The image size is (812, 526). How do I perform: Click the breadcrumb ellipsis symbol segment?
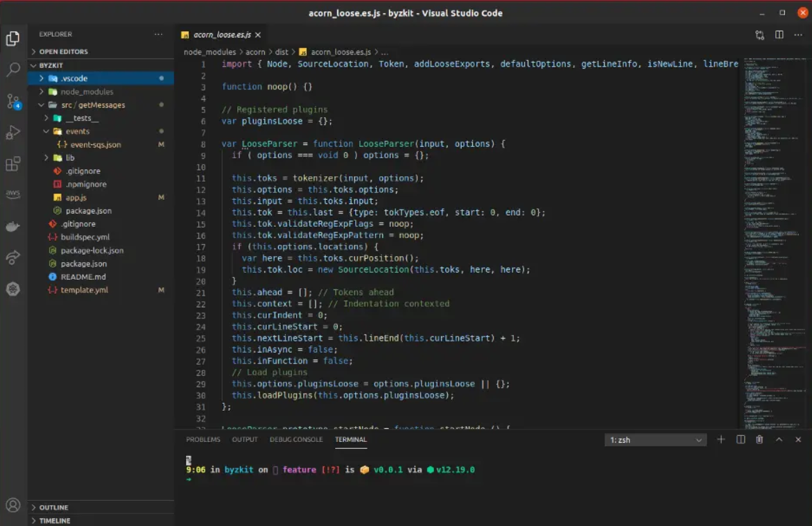(384, 52)
